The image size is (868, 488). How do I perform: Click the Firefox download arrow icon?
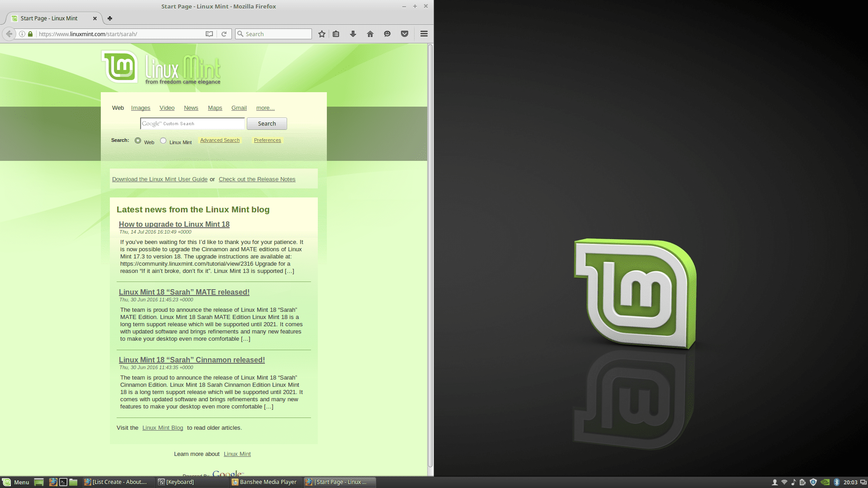(353, 34)
